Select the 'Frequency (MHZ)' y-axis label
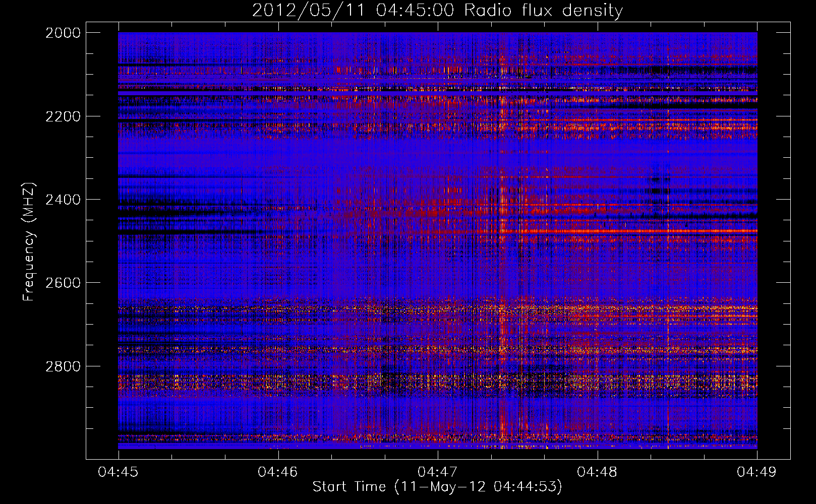This screenshot has width=816, height=504. coord(29,242)
